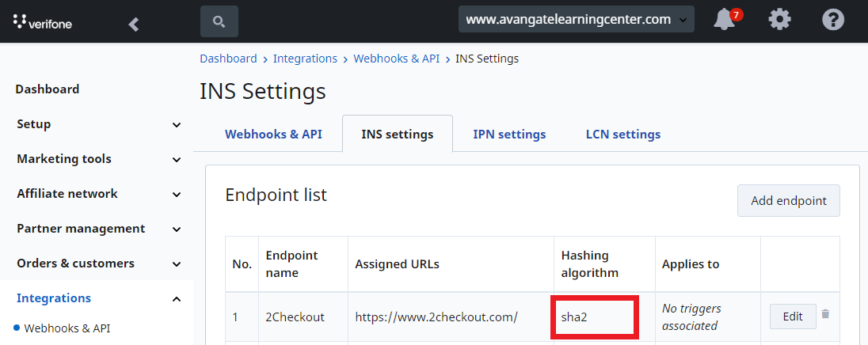The image size is (868, 345).
Task: Click the Verifone logo
Action: click(x=43, y=22)
